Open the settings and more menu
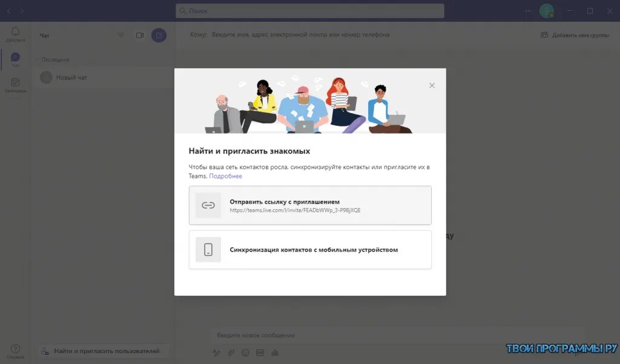The height and width of the screenshot is (364, 620). click(x=529, y=11)
